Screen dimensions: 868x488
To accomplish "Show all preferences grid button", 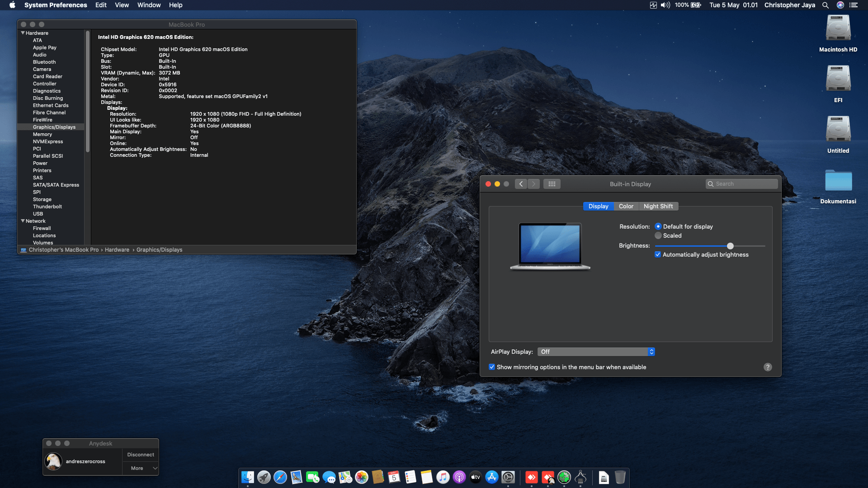I will pos(552,184).
